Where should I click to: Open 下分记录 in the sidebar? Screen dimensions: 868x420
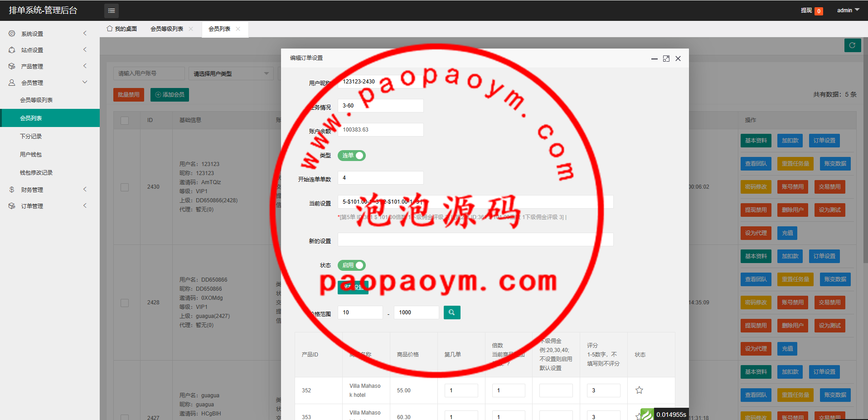click(31, 136)
